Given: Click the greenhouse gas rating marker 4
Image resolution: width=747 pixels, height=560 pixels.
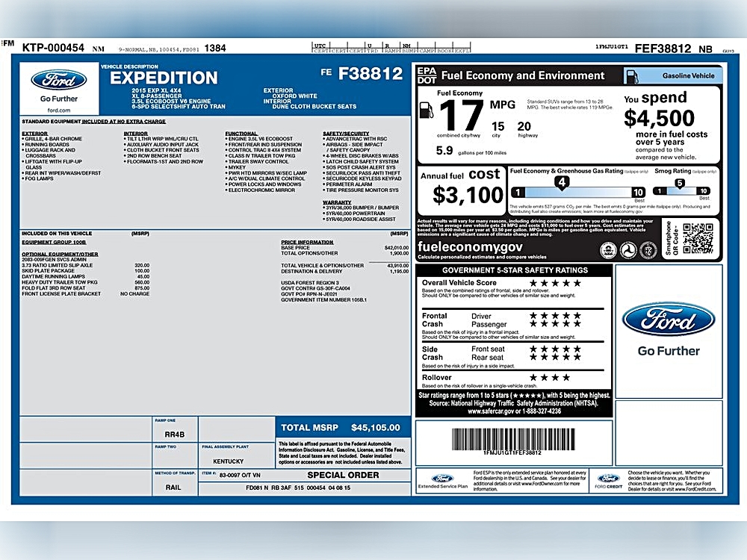Looking at the screenshot, I should click(561, 181).
